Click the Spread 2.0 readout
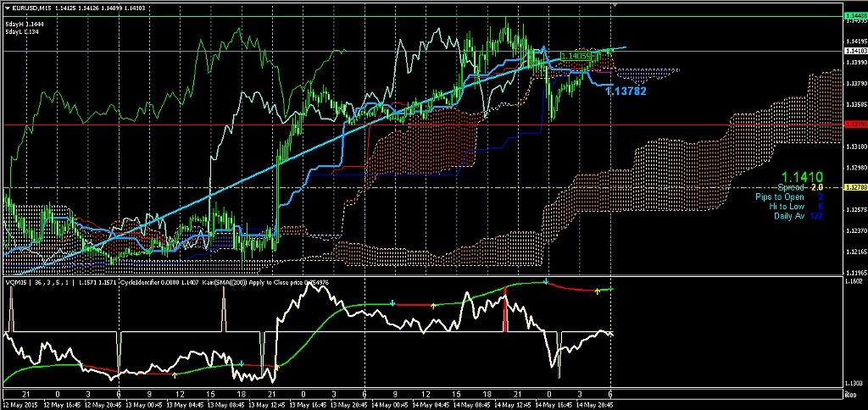868x410 pixels. click(800, 187)
